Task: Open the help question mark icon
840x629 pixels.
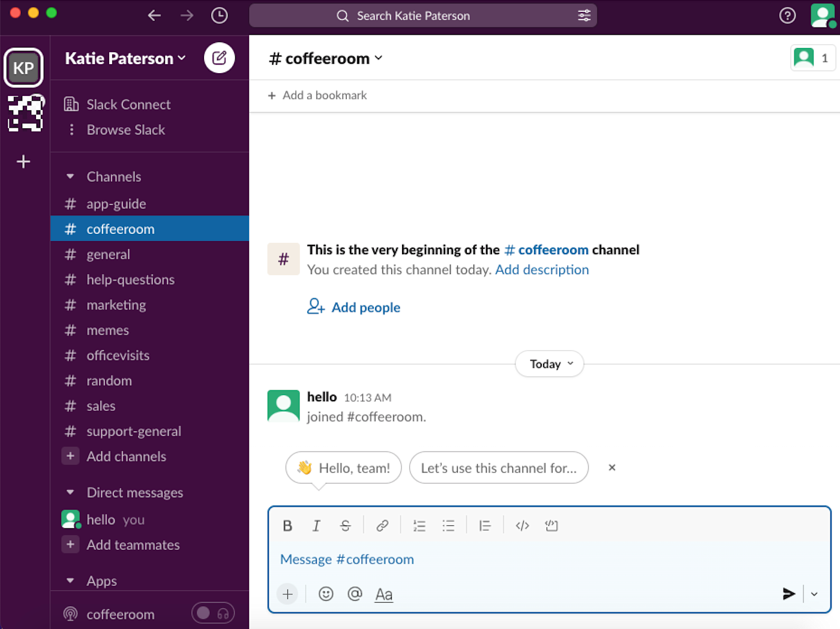Action: pos(787,16)
